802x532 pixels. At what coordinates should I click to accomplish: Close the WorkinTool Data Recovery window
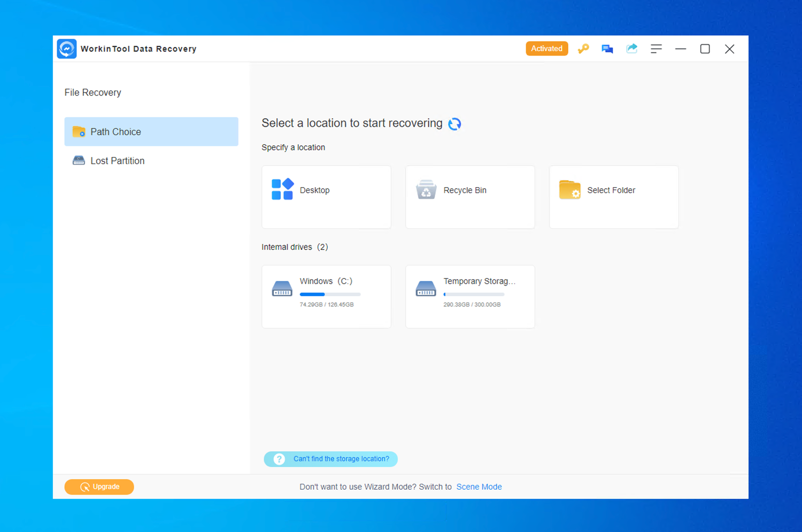click(x=729, y=49)
